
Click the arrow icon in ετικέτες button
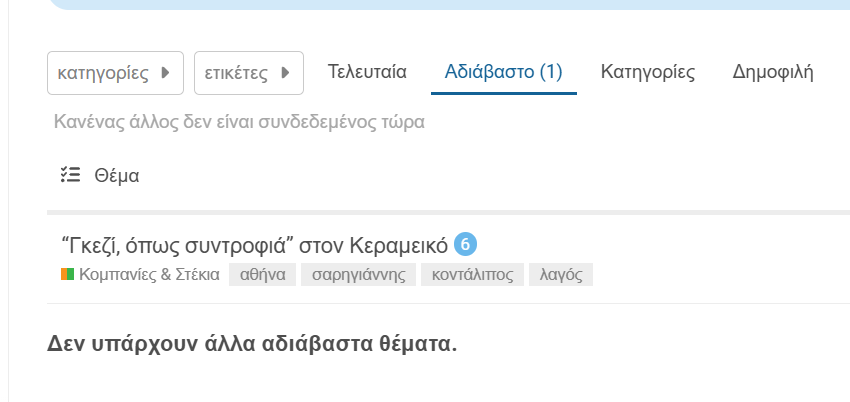285,73
